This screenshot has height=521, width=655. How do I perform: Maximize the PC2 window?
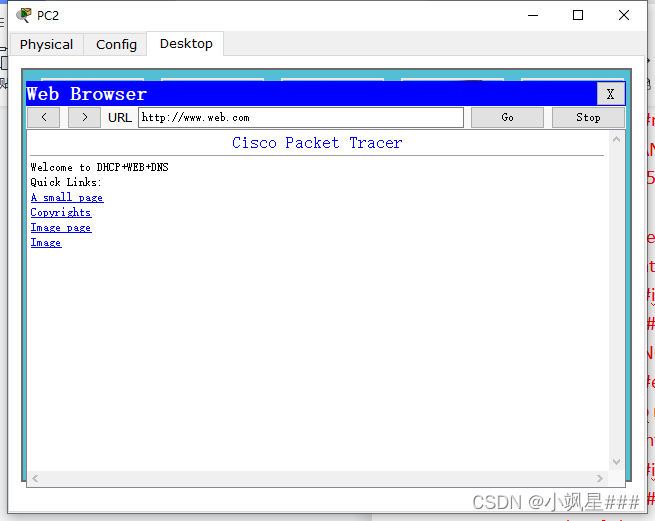click(578, 15)
